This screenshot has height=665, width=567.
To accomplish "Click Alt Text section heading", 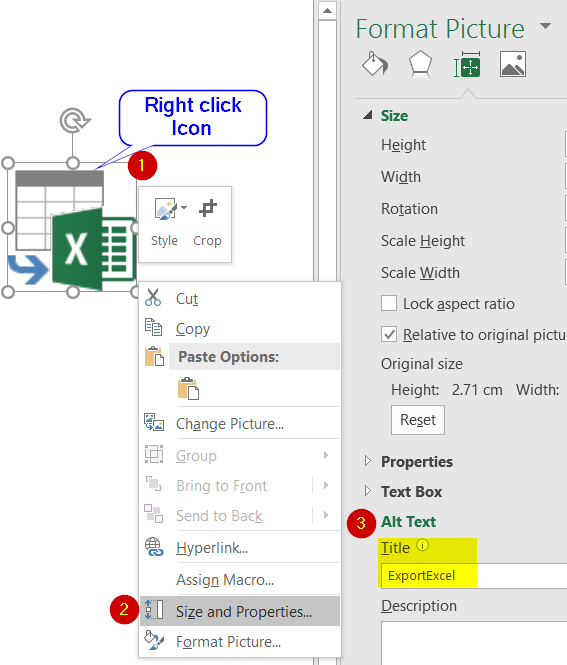I will tap(408, 522).
